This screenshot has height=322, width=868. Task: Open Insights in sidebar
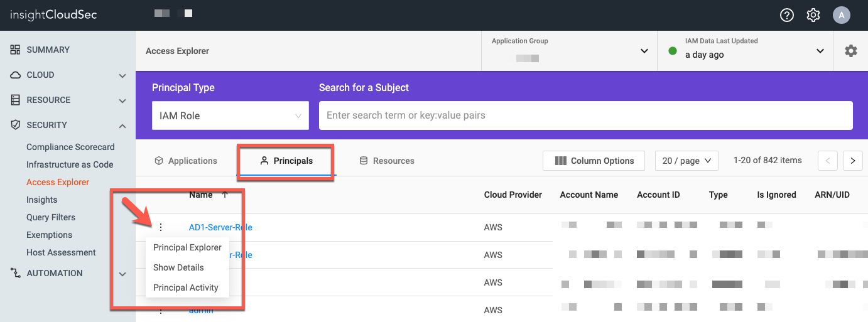(42, 200)
